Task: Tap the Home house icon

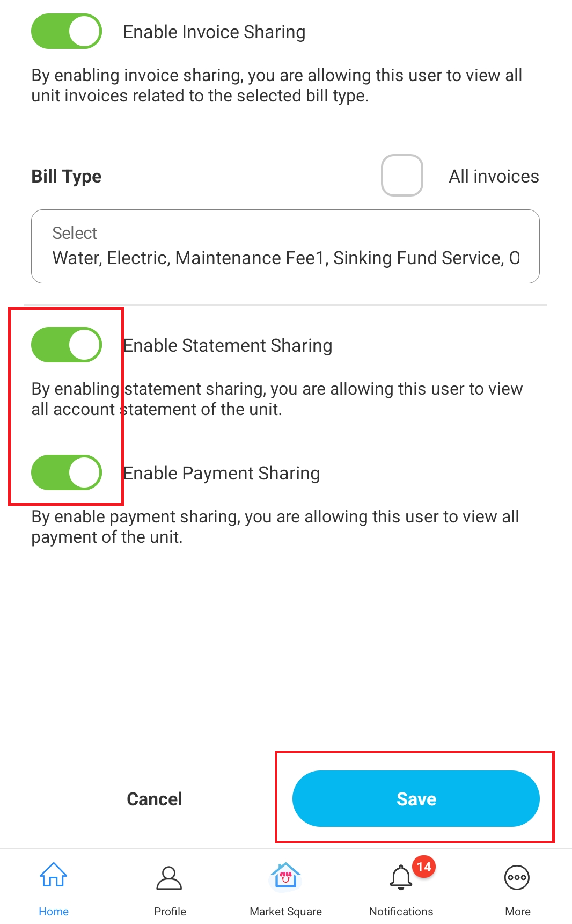Action: pyautogui.click(x=54, y=875)
